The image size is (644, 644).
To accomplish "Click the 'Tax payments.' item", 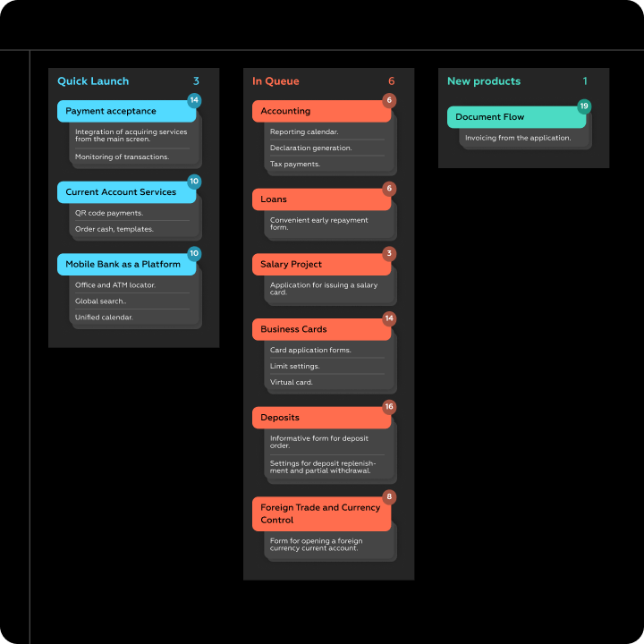I will coord(295,165).
